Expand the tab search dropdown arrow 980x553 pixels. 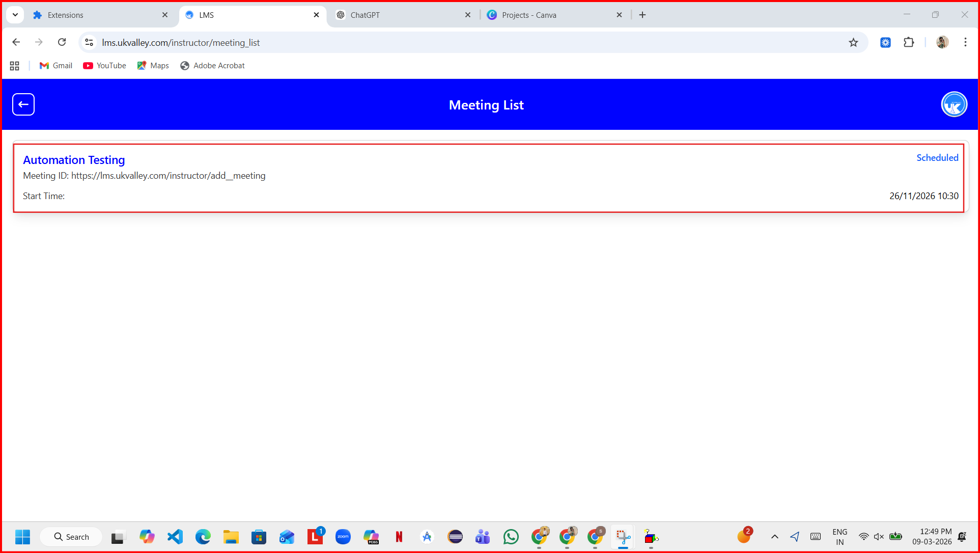click(15, 15)
